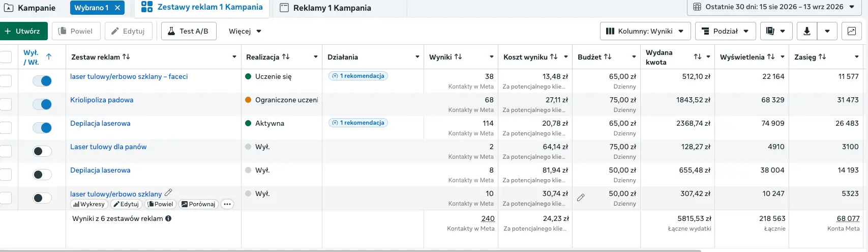Open the charts view icon at far right
868x252 pixels.
(x=851, y=31)
